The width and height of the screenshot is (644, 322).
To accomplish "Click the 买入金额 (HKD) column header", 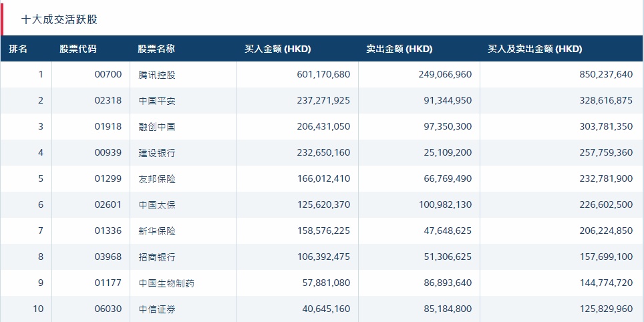I will 278,49.
